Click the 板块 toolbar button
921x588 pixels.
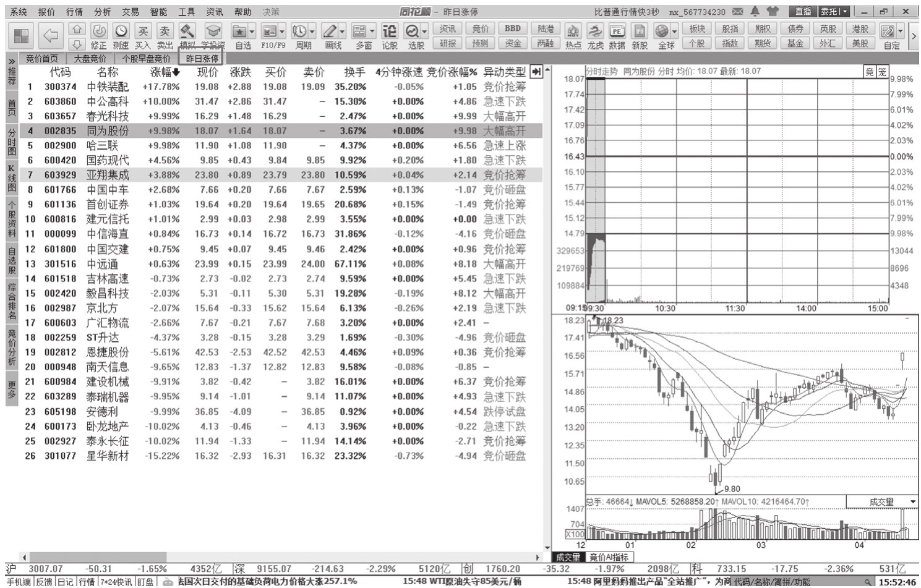click(697, 28)
